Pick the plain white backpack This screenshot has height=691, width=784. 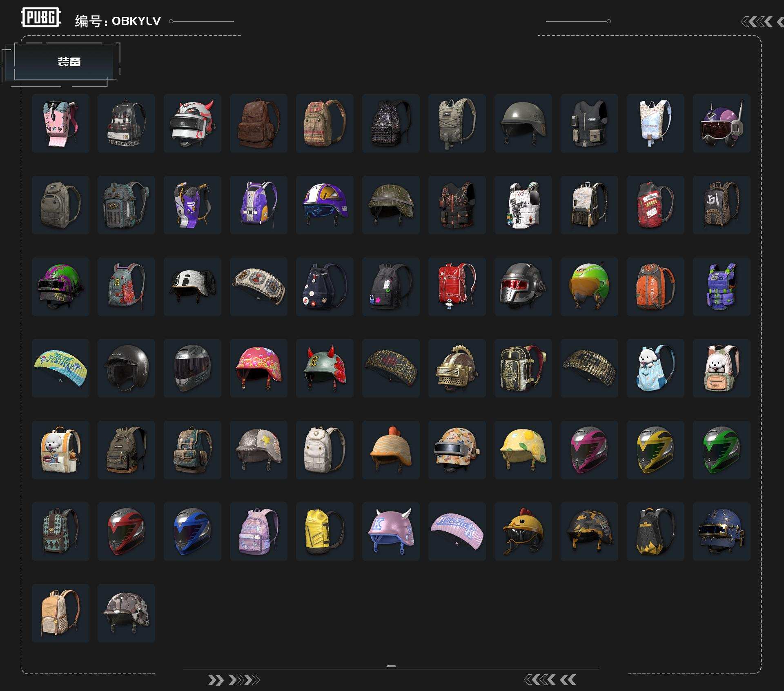coord(325,450)
